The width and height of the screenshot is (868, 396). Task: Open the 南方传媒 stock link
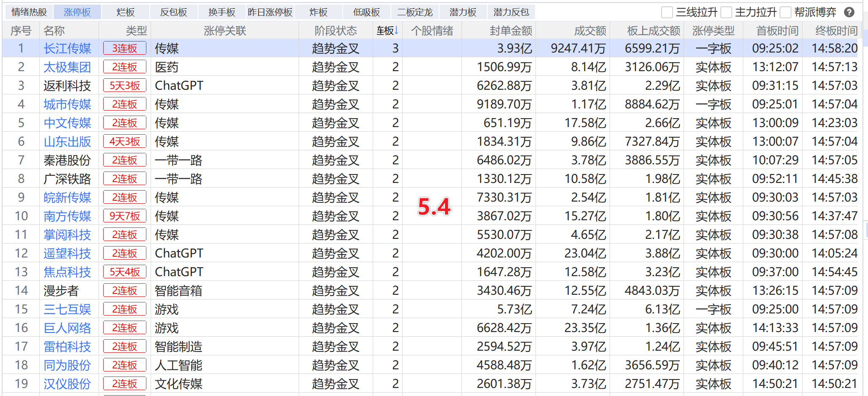tap(67, 216)
